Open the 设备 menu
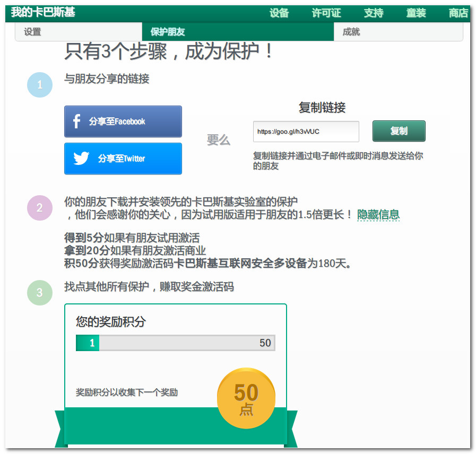 [279, 13]
